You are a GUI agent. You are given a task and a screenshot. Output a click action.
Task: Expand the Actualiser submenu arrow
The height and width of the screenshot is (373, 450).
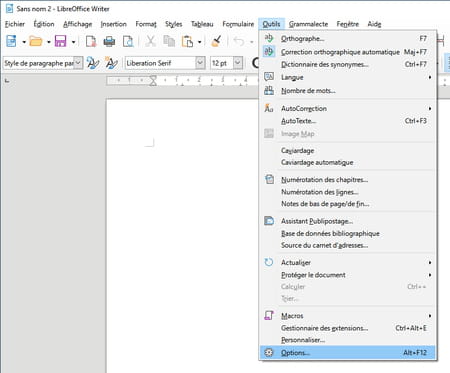[x=430, y=263]
